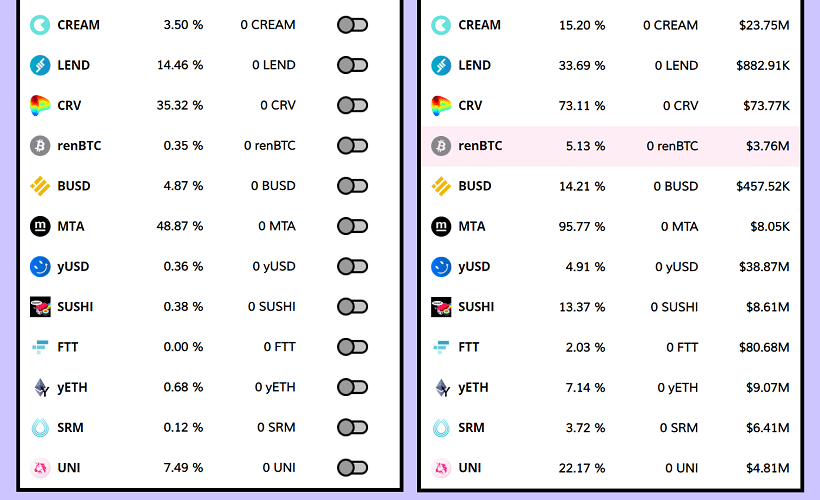Click the CRV icon in borrow list
This screenshot has width=820, height=500.
pos(441,105)
